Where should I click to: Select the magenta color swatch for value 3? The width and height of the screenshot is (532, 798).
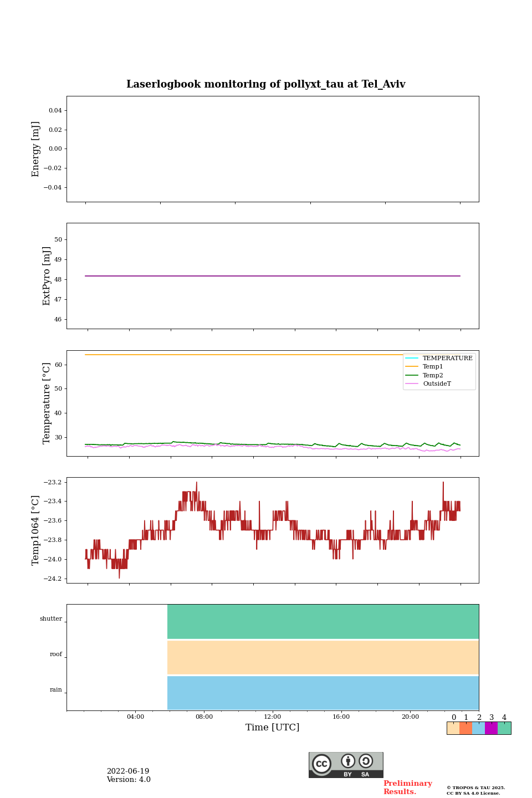(491, 728)
